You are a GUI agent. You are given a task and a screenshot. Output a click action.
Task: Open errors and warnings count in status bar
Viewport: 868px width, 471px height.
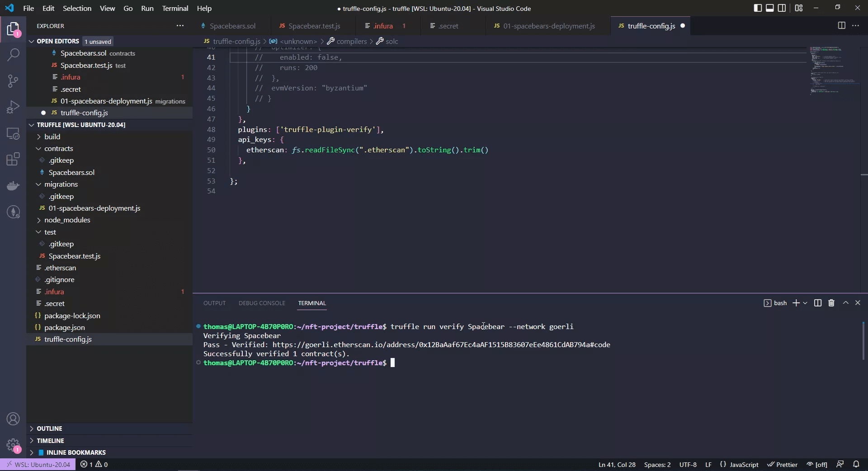tap(94, 464)
